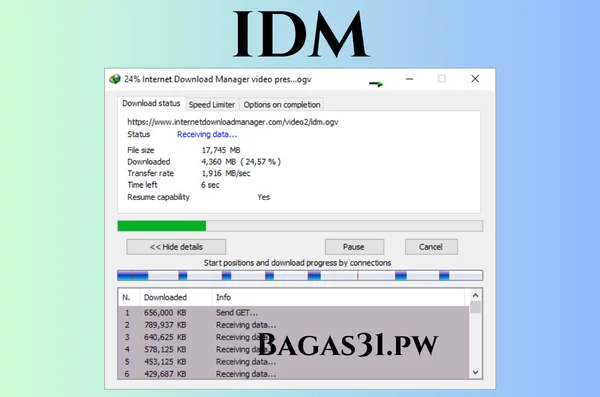Click the Resume capability Yes value

click(x=264, y=197)
